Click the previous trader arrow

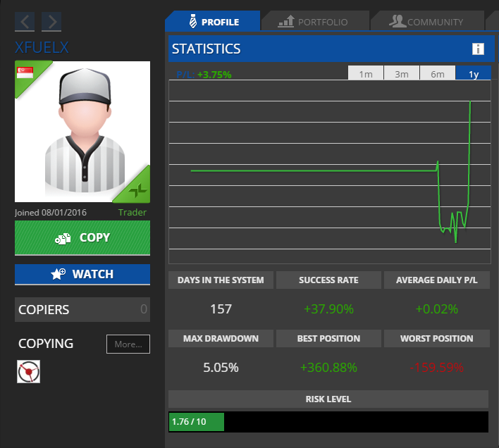tap(25, 22)
